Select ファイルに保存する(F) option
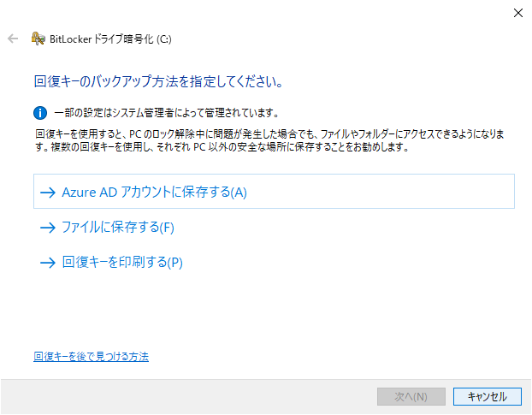 tap(118, 227)
